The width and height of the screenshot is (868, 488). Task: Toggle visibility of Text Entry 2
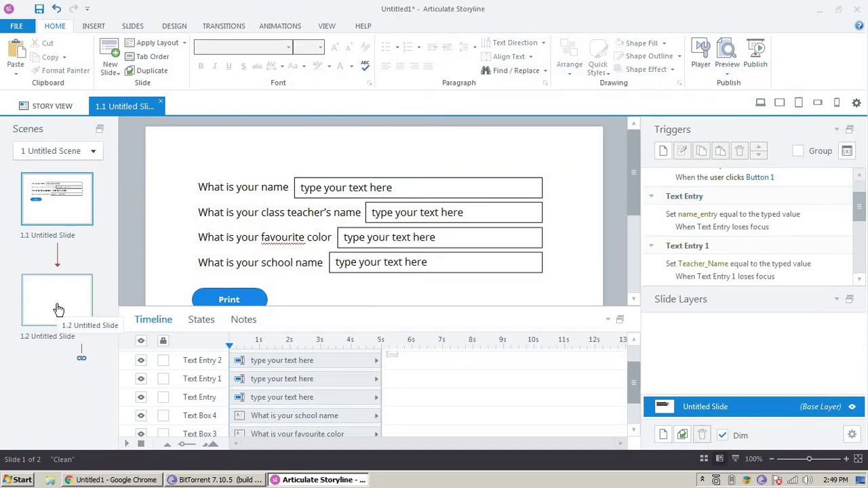tap(141, 361)
